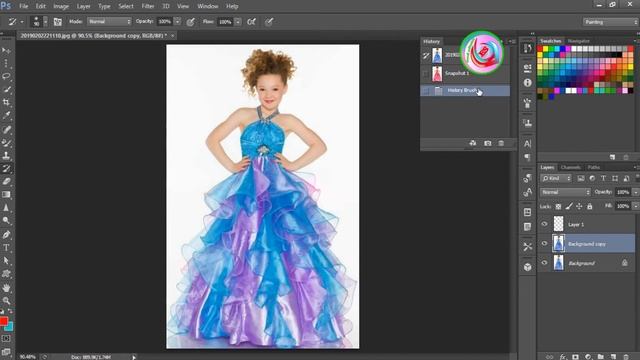Select Layer 1 in Layers panel

[587, 224]
